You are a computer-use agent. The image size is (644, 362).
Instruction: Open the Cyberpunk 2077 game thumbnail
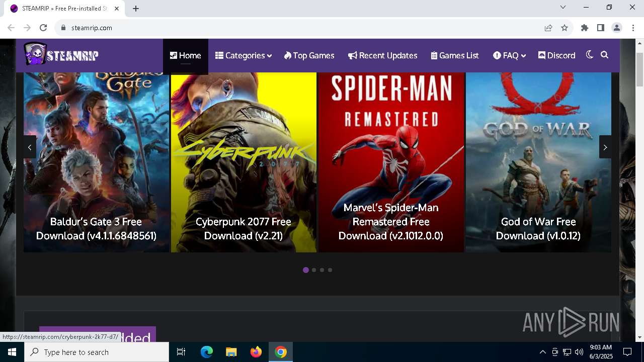[x=244, y=162]
